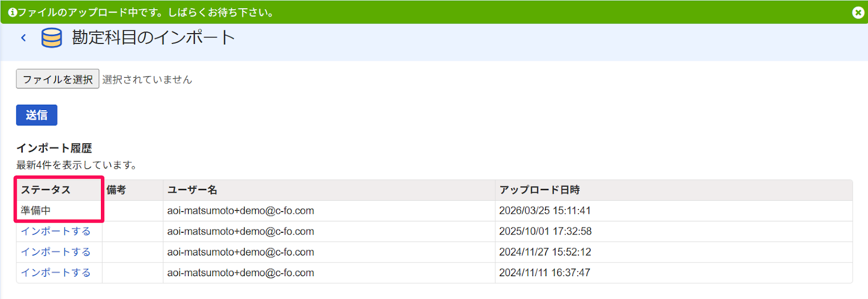Select the date 2024/11/11 16:37:47
The height and width of the screenshot is (299, 868).
[544, 272]
